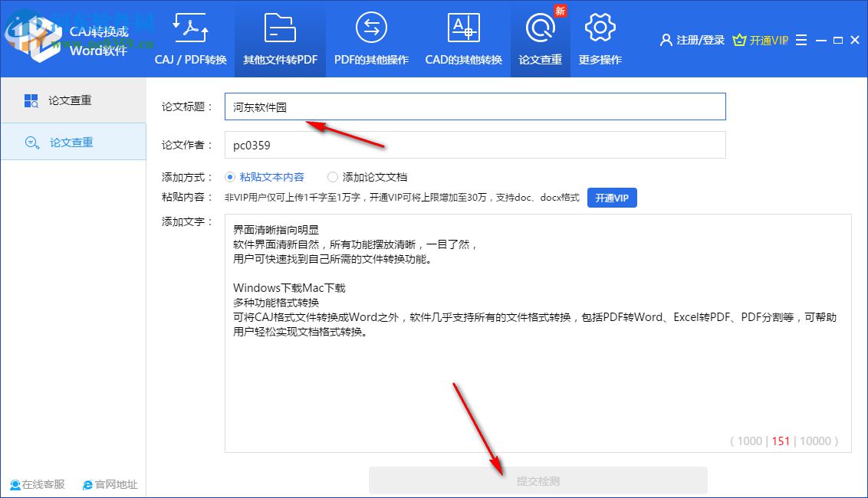This screenshot has height=498, width=868.
Task: Maximize the application window
Action: [x=838, y=40]
